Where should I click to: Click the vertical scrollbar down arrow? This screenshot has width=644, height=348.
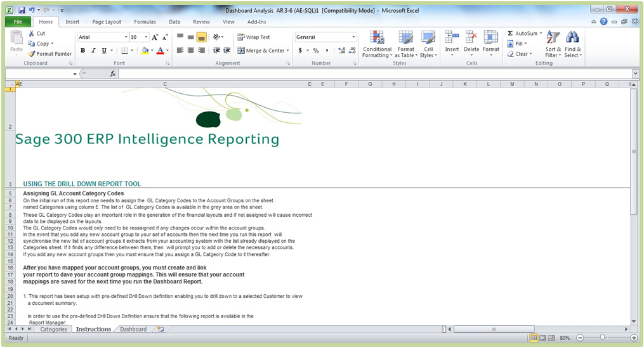(x=634, y=321)
